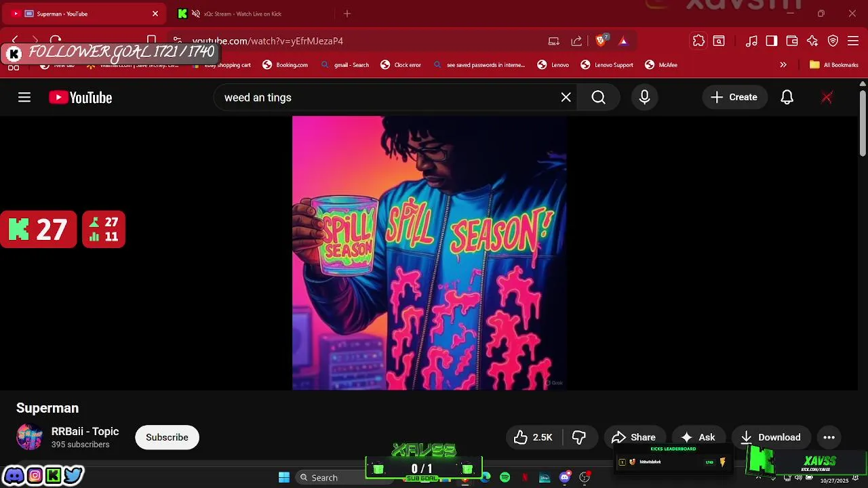Click the YouTube search magnifier button

(x=598, y=98)
